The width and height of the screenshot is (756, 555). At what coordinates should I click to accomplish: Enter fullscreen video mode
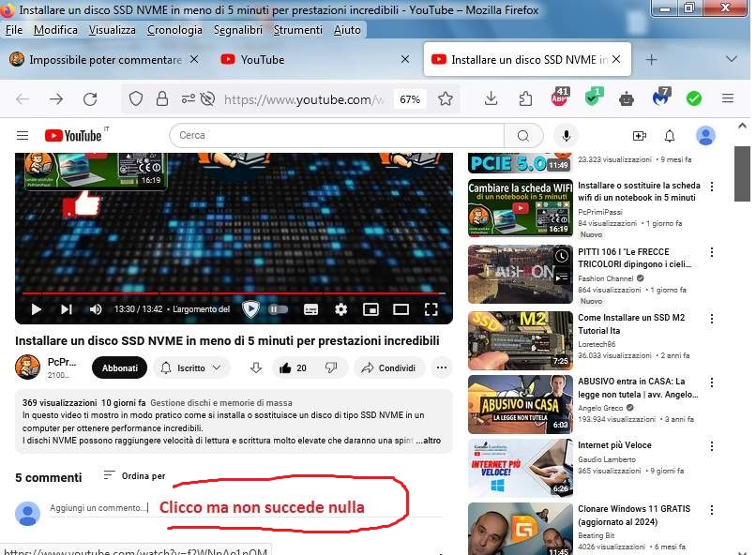click(x=431, y=309)
